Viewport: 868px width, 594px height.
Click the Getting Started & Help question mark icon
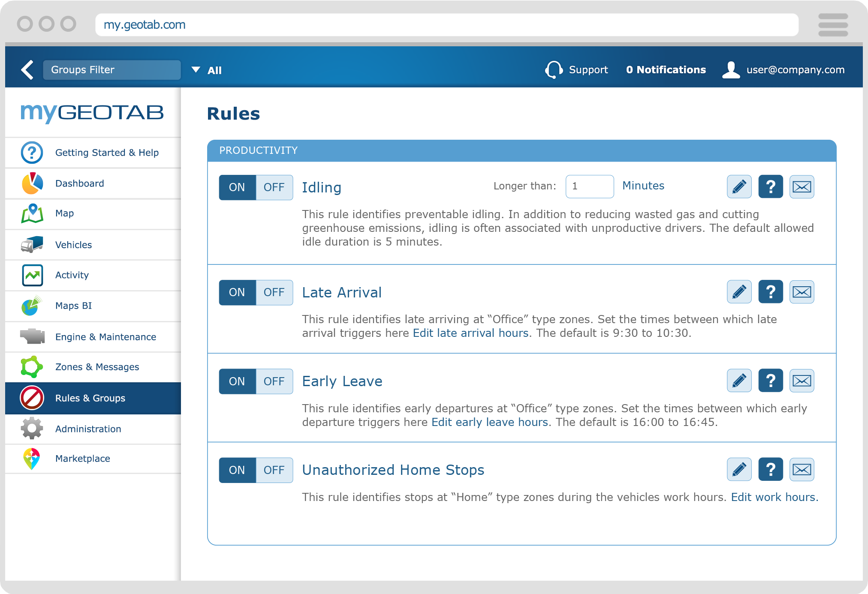32,153
